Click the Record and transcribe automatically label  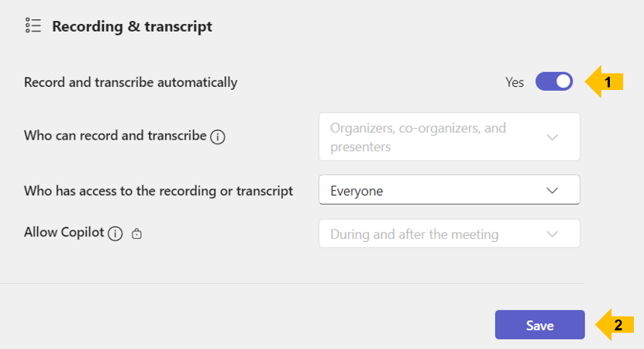(131, 82)
